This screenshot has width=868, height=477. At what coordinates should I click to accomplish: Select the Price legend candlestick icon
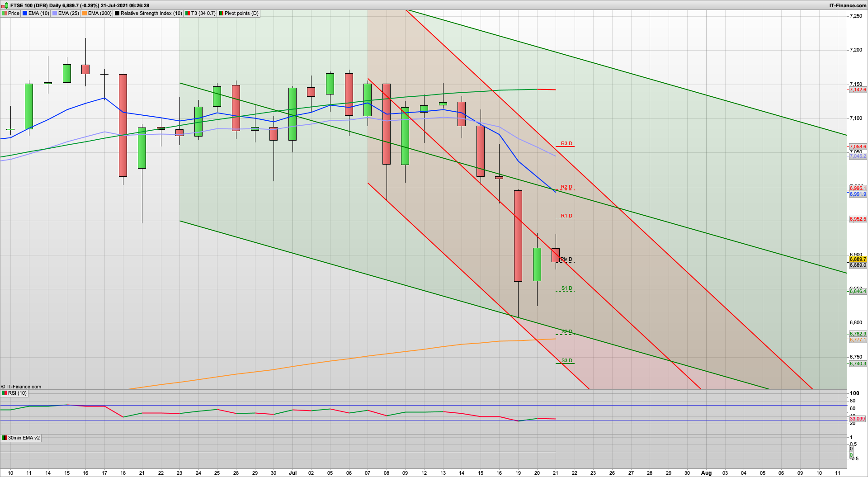pos(5,13)
